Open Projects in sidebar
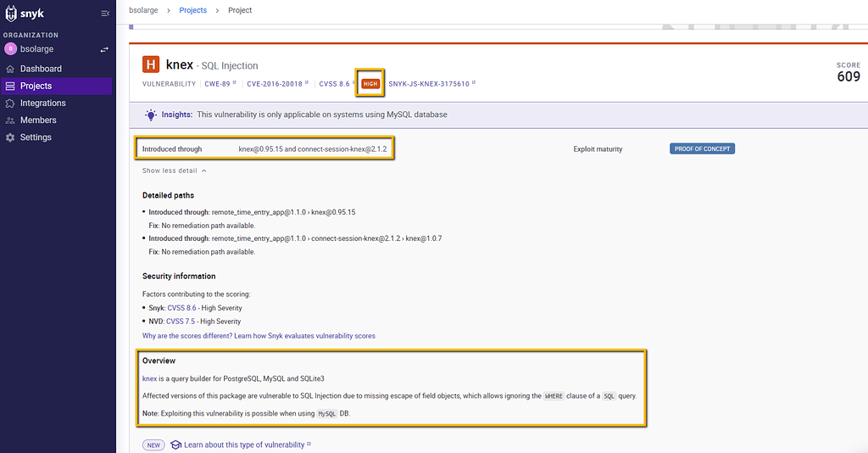 [36, 86]
